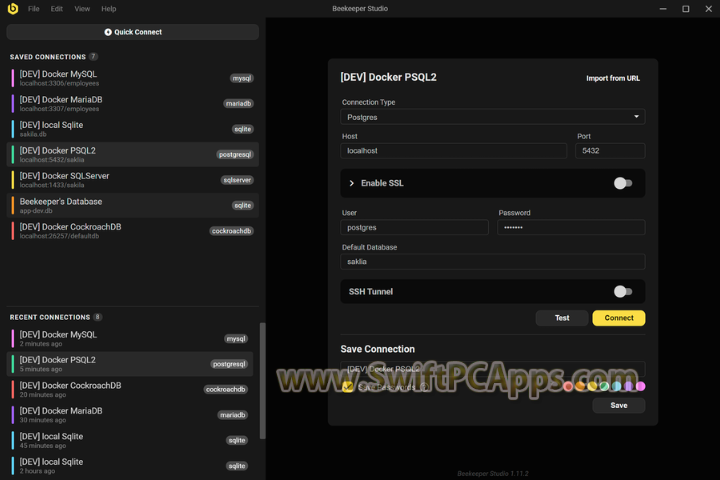The width and height of the screenshot is (720, 480).
Task: Select saved connection [DEV] Docker CockroachDB
Action: pyautogui.click(x=133, y=231)
